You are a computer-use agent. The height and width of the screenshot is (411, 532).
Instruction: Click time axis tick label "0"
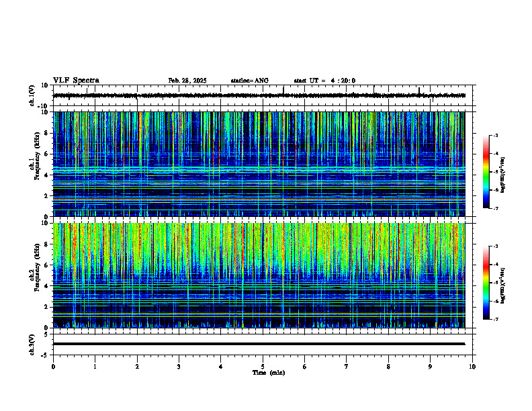tap(53, 367)
